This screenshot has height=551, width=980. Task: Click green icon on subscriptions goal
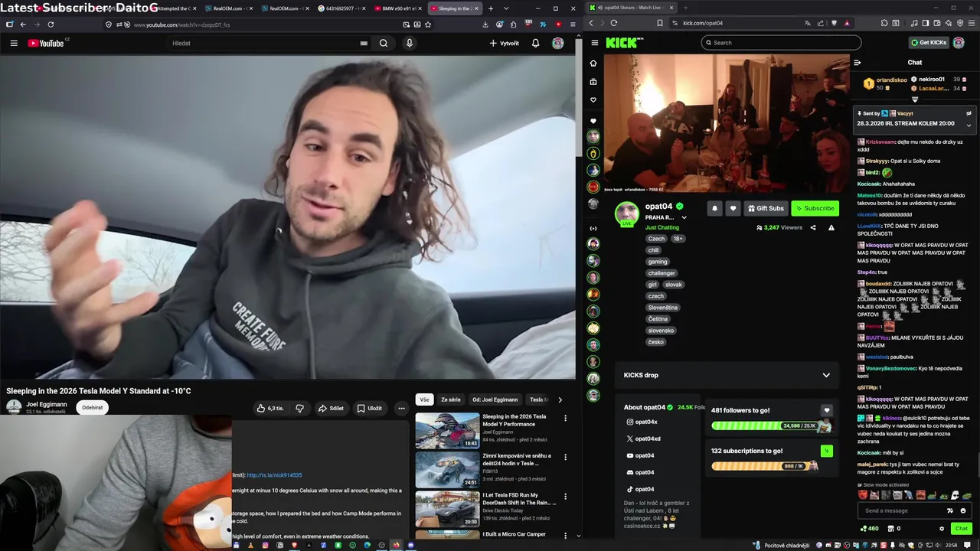[826, 451]
